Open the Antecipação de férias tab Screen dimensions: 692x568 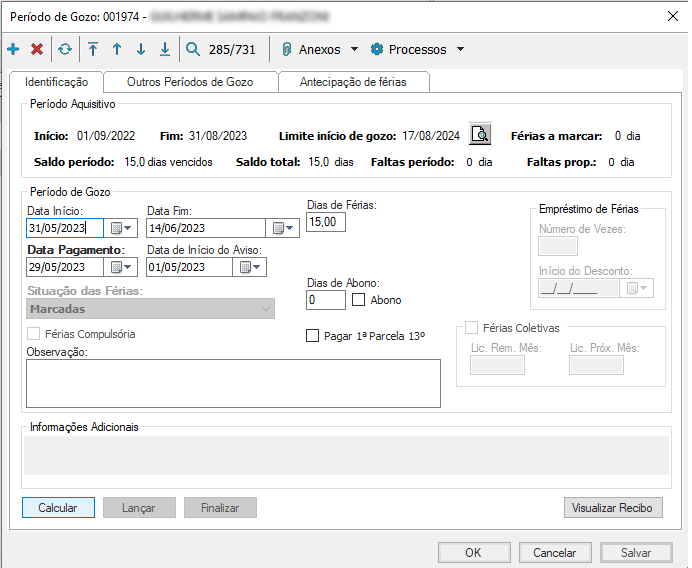point(355,82)
